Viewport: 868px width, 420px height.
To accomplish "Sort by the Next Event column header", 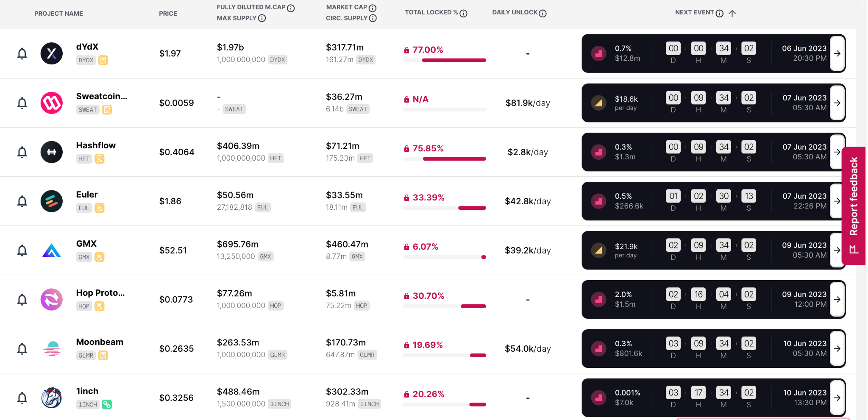I will coord(695,12).
